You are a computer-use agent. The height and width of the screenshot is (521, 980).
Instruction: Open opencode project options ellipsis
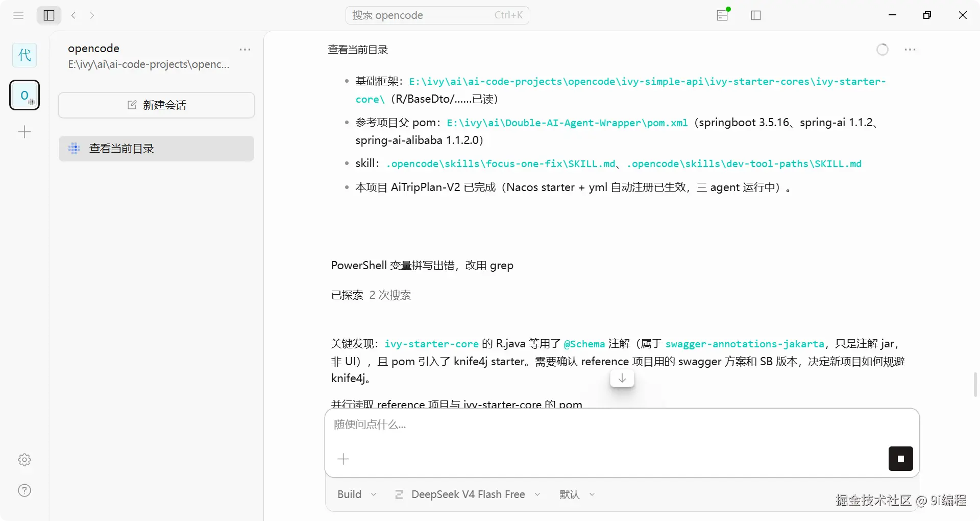[245, 50]
